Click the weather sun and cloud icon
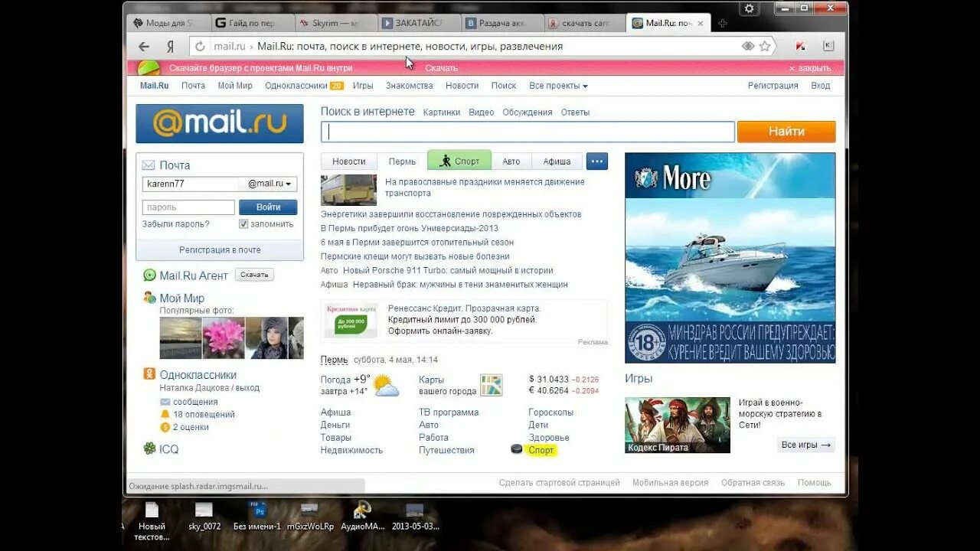Viewport: 980px width, 551px height. pos(387,384)
